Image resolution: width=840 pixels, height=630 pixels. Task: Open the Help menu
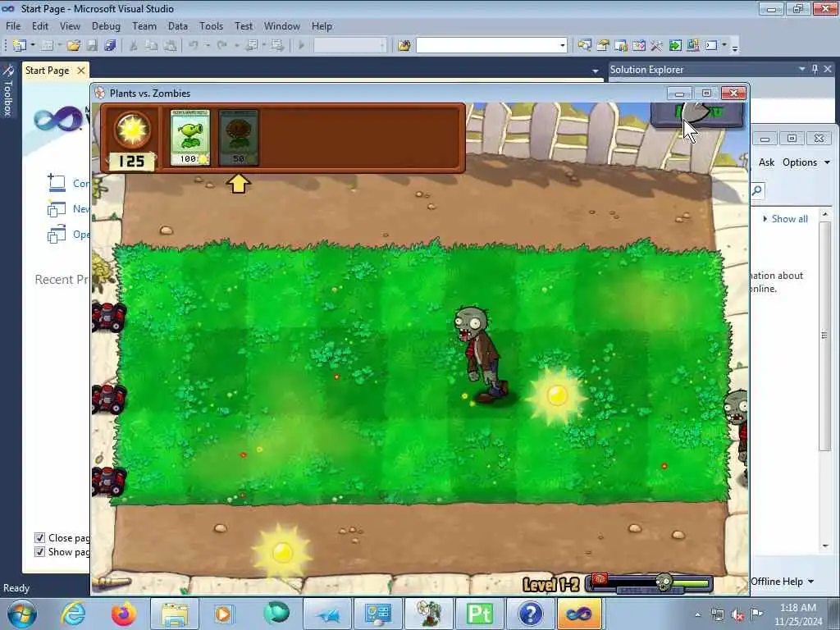(x=322, y=26)
